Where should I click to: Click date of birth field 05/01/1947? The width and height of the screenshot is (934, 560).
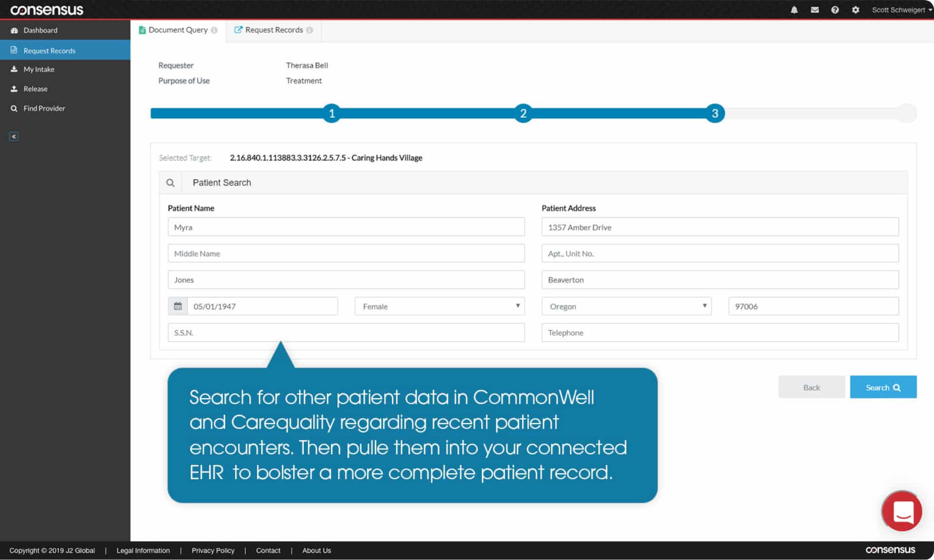pos(262,306)
